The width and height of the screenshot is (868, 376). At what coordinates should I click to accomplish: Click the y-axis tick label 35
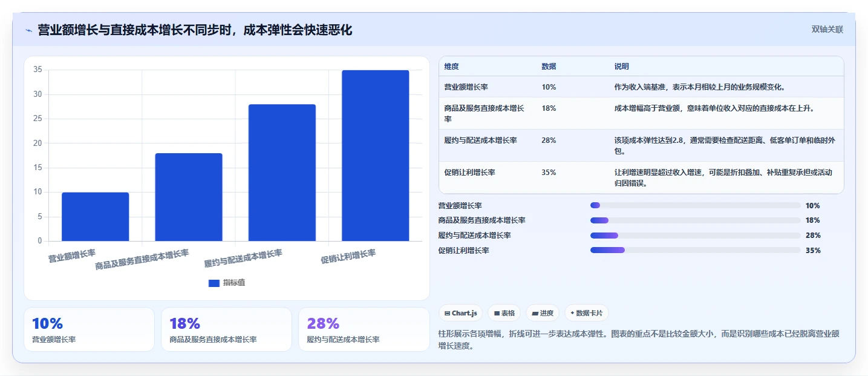[38, 70]
